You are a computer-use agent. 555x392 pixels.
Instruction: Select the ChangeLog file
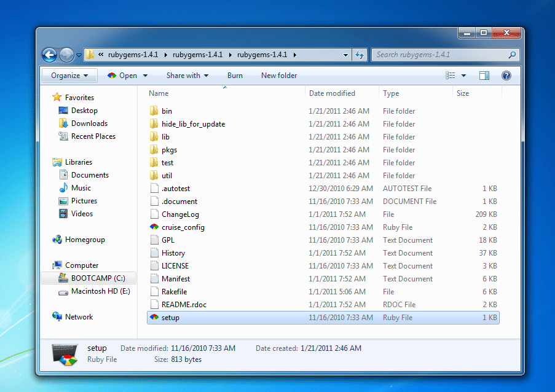(323, 214)
